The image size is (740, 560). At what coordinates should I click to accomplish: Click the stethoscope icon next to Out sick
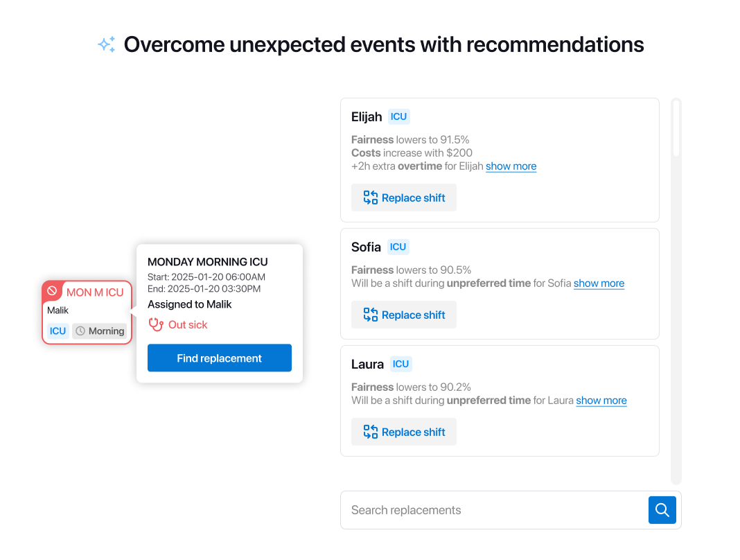[156, 324]
